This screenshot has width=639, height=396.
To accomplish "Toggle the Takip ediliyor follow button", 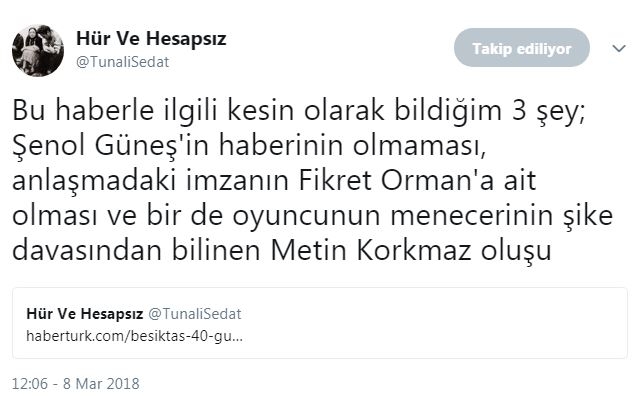I will pos(522,48).
